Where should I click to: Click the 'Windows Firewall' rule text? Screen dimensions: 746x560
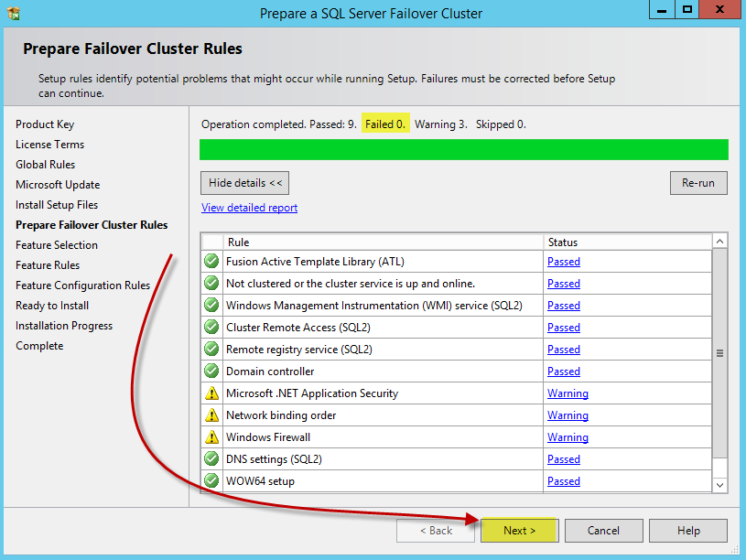pyautogui.click(x=268, y=436)
